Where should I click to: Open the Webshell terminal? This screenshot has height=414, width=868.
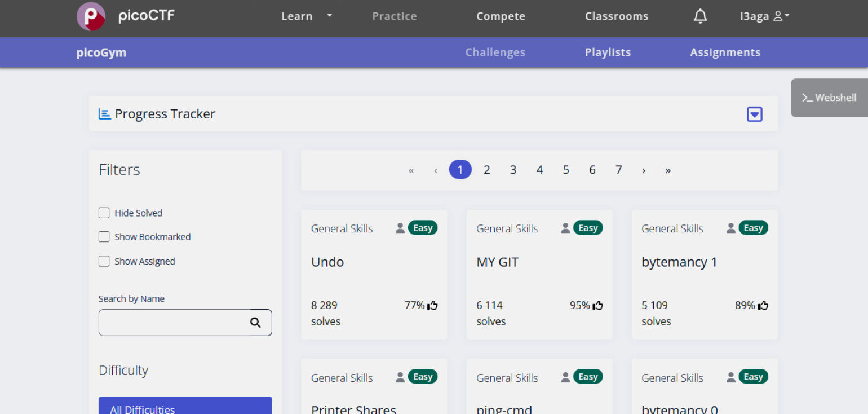click(829, 98)
